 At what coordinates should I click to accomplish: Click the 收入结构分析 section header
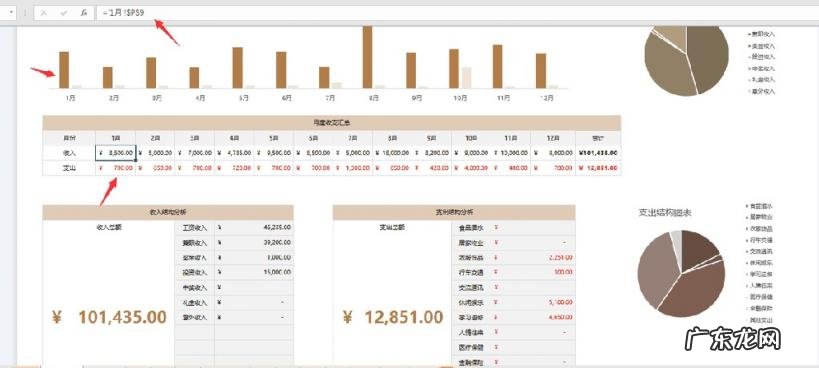(168, 212)
